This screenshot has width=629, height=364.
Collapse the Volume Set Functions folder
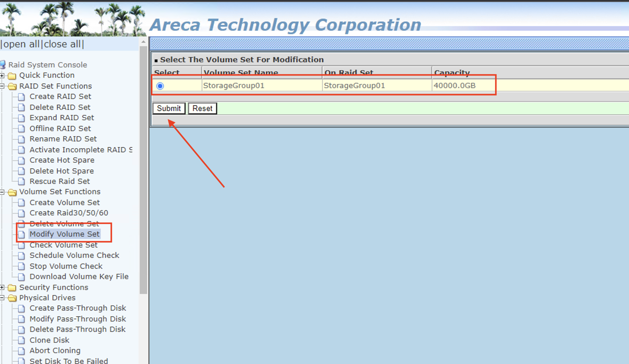(x=2, y=192)
